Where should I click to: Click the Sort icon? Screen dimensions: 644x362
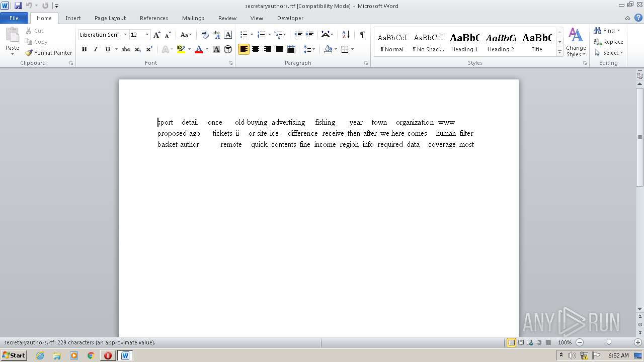346,35
